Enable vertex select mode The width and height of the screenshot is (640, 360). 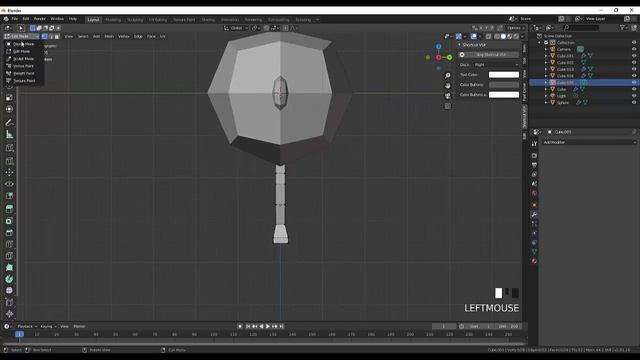pyautogui.click(x=44, y=36)
